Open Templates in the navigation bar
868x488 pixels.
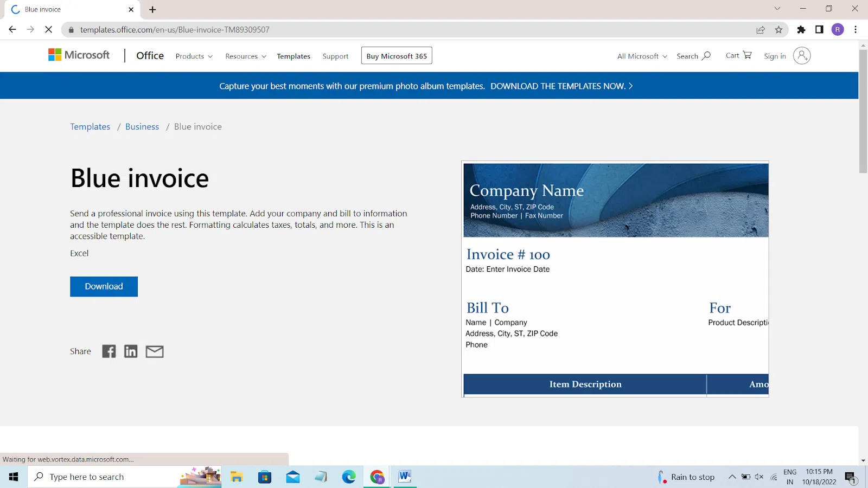pos(293,56)
